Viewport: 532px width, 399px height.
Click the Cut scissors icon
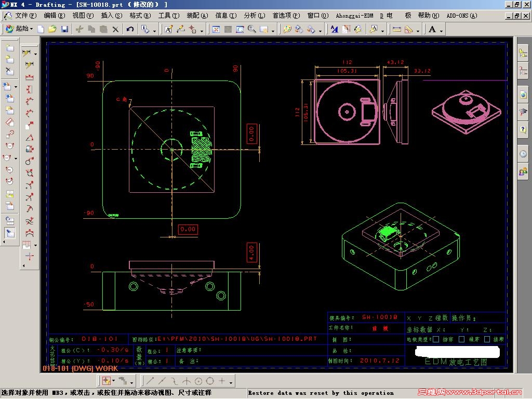pos(79,29)
